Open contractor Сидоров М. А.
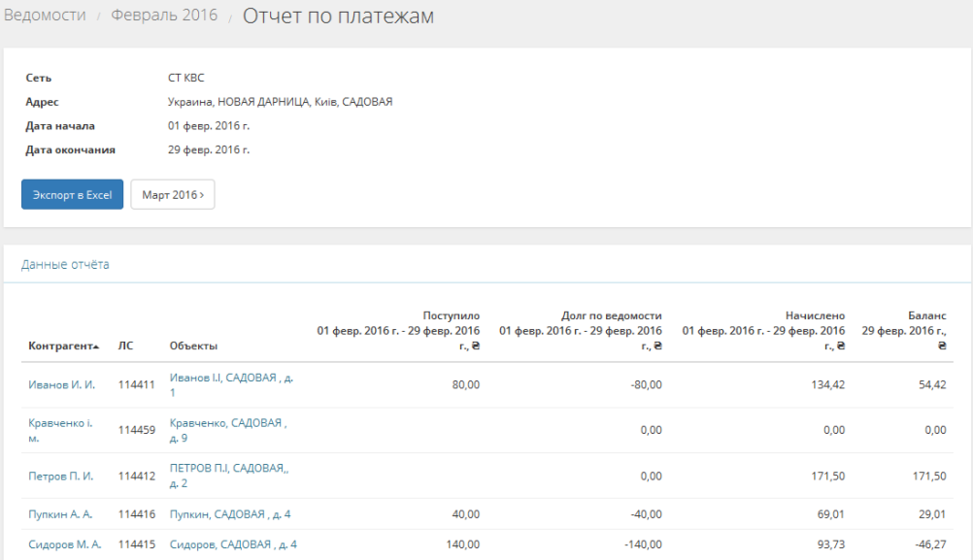The width and height of the screenshot is (973, 560). pos(65,544)
